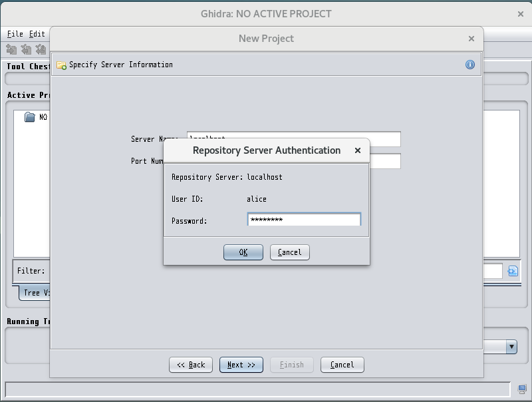Screen dimensions: 532x402
Task: Click the third tool chest toolbar icon
Action: (41, 49)
